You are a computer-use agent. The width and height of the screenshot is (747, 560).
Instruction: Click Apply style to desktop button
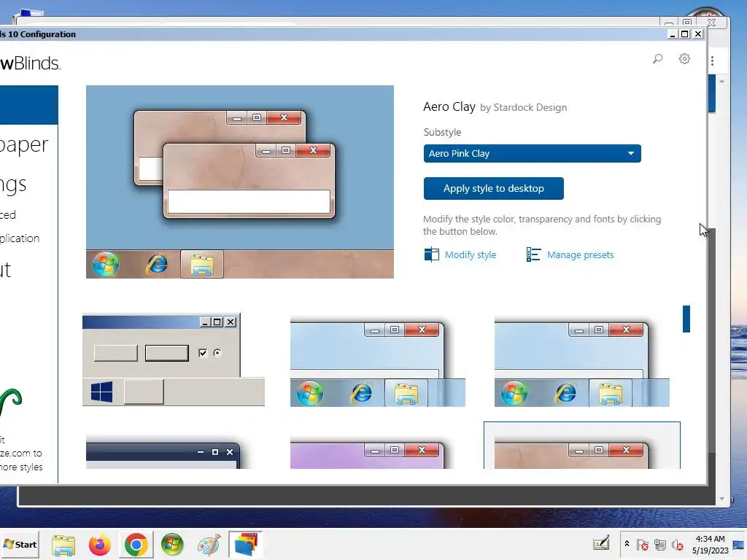tap(494, 189)
